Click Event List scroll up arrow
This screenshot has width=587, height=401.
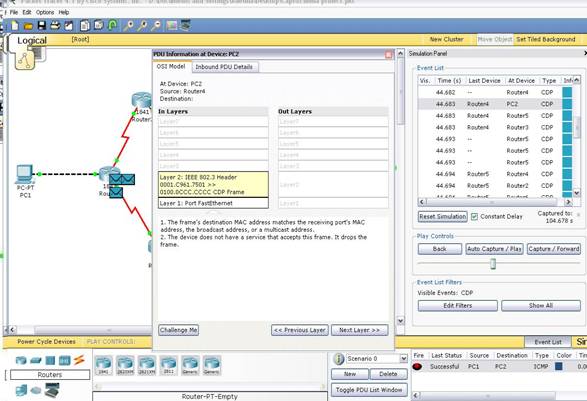click(577, 80)
